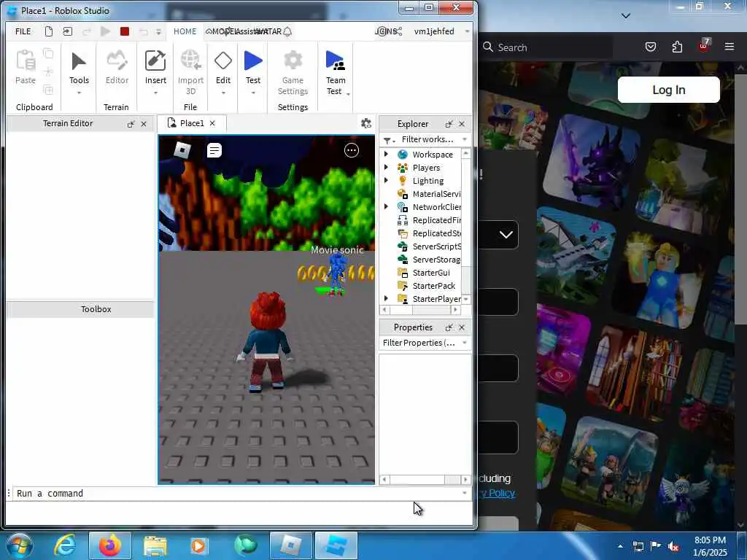Open the Tools arrow cursor button
The image size is (747, 560).
[x=79, y=62]
